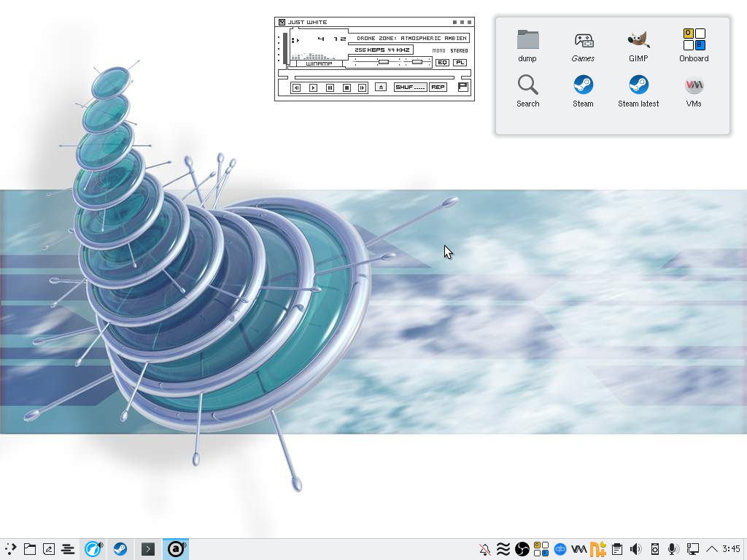Screen dimensions: 747x560
Task: Open Winamp main menu icon in titlebar
Action: [282, 22]
